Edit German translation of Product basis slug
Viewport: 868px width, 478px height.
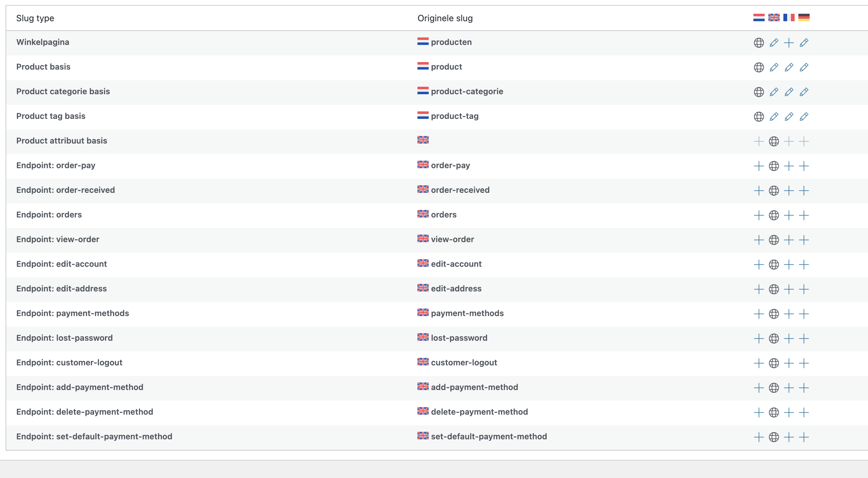tap(804, 67)
